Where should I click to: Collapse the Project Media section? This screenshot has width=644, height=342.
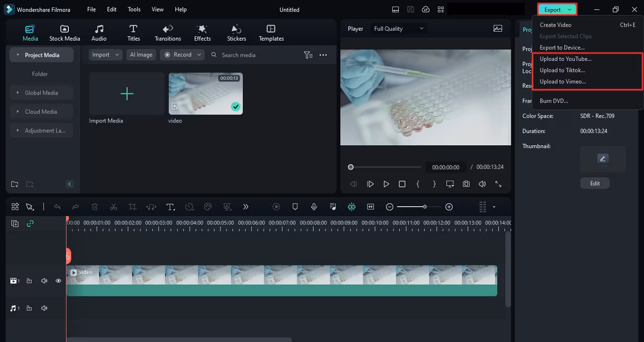(x=42, y=55)
